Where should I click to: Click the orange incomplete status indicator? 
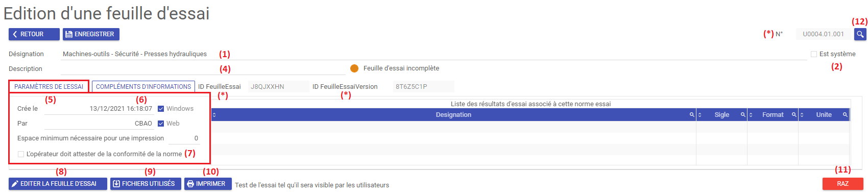pyautogui.click(x=354, y=68)
